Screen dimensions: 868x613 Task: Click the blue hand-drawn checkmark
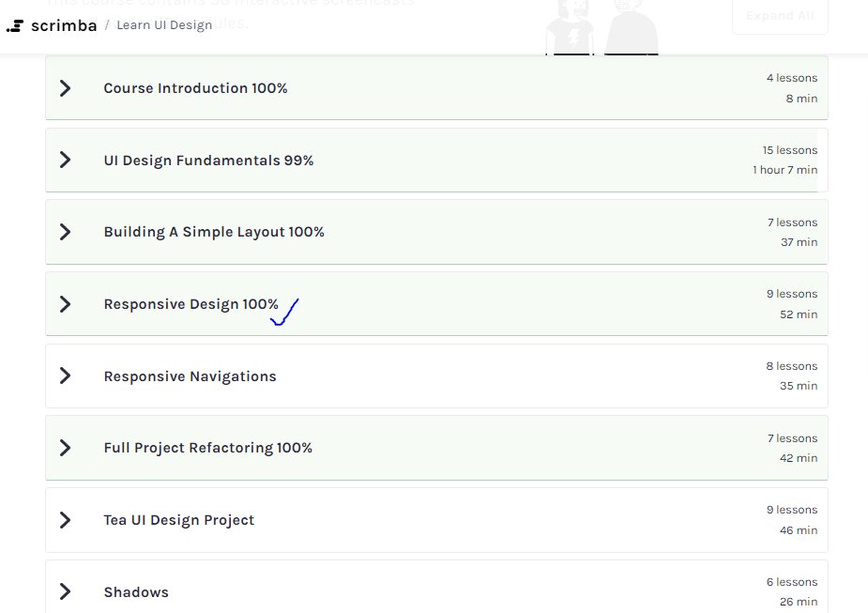[x=284, y=313]
